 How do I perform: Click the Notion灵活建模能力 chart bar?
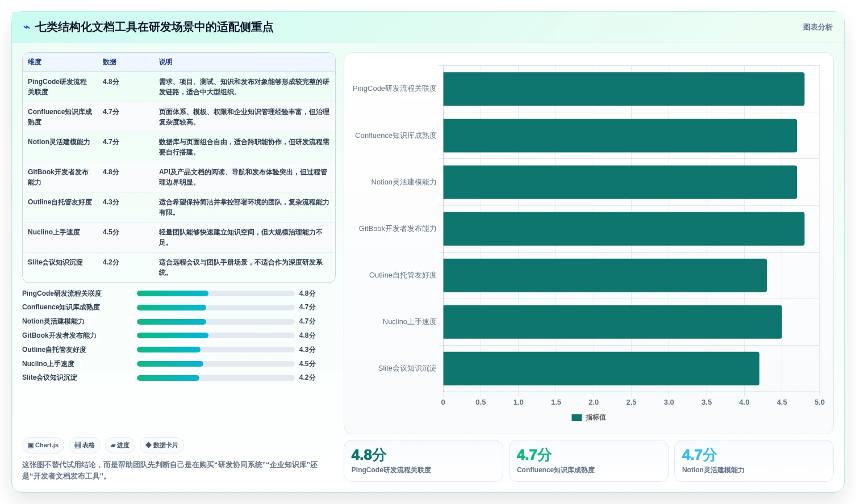pyautogui.click(x=620, y=182)
